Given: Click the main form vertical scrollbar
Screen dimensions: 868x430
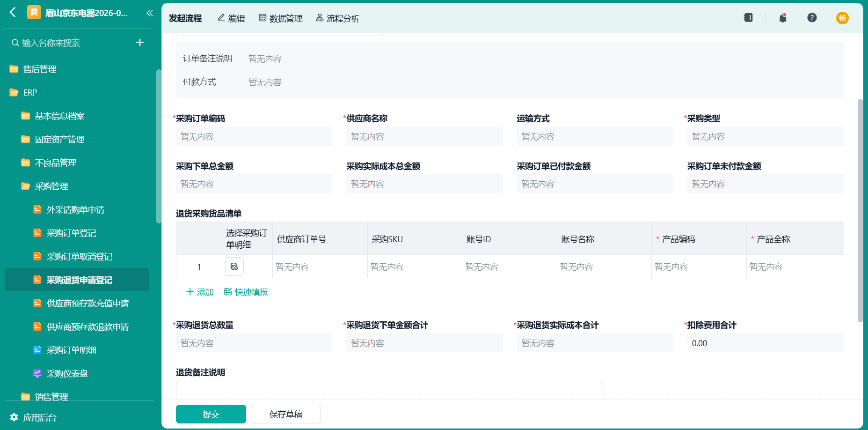Looking at the screenshot, I should [860, 211].
